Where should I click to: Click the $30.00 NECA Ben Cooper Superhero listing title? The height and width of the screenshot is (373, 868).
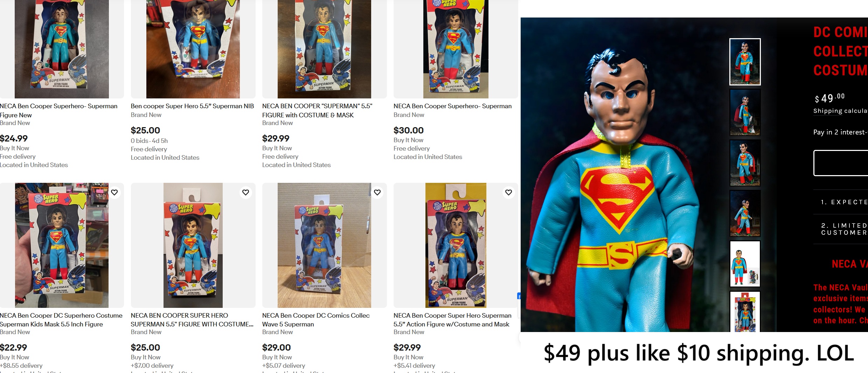click(452, 106)
